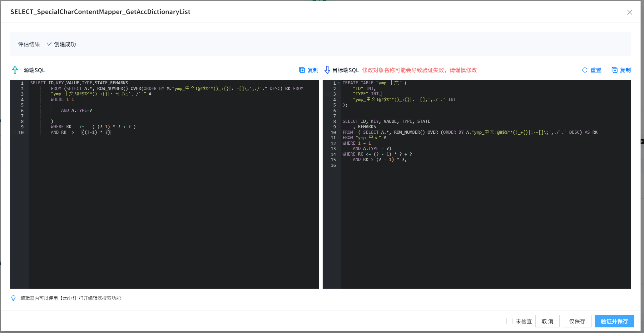Copy the target SQL with 复制
Image resolution: width=644 pixels, height=333 pixels.
tap(621, 70)
